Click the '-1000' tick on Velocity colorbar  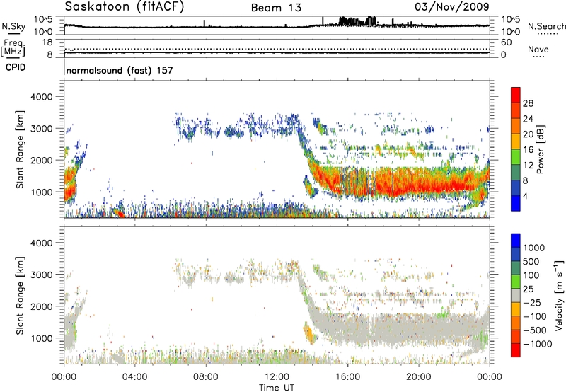(x=538, y=344)
